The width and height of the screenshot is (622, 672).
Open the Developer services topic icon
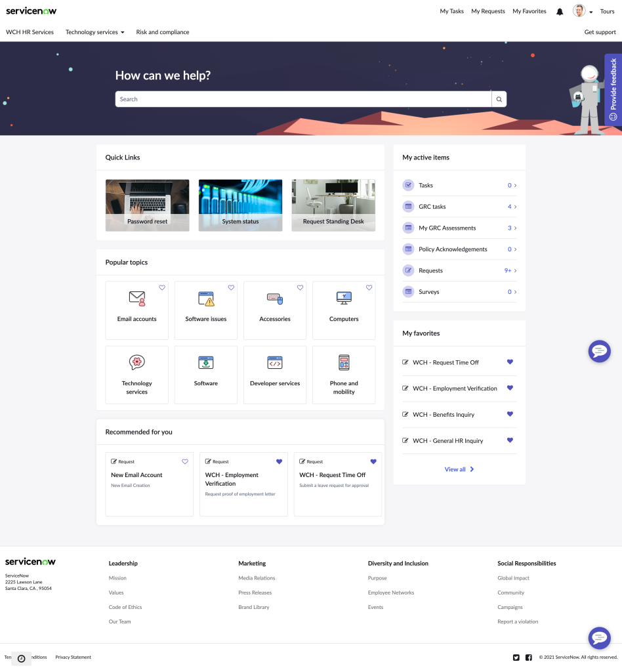[275, 362]
